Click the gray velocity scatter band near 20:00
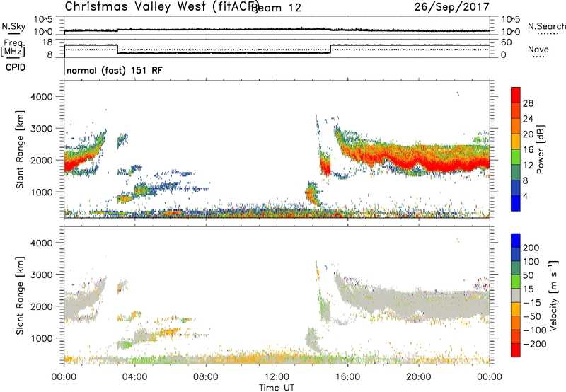The height and width of the screenshot is (392, 566). coord(419,302)
